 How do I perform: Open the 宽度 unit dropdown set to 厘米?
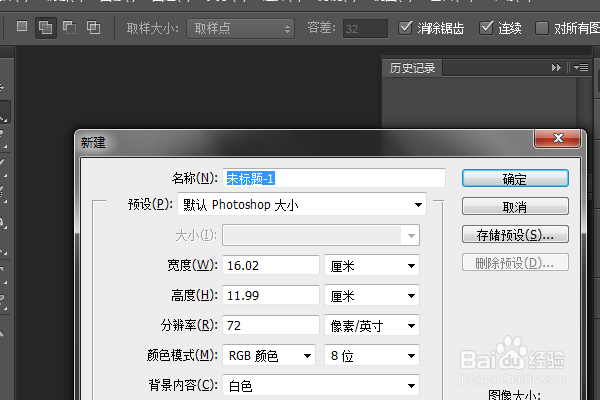[372, 265]
